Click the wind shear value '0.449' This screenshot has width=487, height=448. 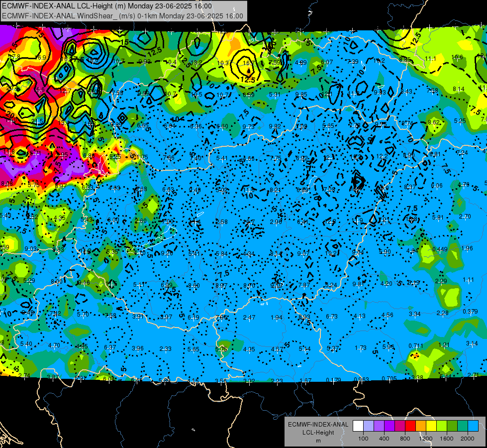click(x=440, y=249)
